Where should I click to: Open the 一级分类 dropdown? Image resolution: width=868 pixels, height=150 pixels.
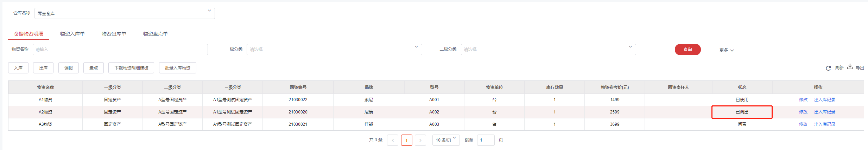334,50
